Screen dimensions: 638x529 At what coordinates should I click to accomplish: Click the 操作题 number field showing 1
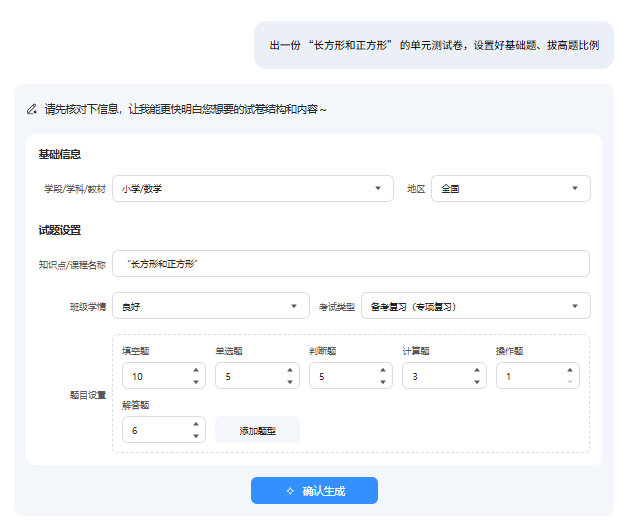point(538,376)
